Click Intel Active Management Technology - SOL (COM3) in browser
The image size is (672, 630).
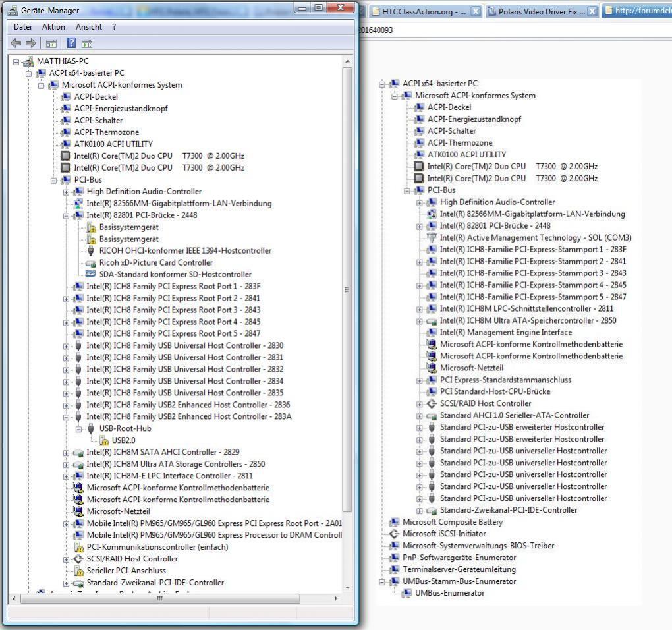pos(536,237)
